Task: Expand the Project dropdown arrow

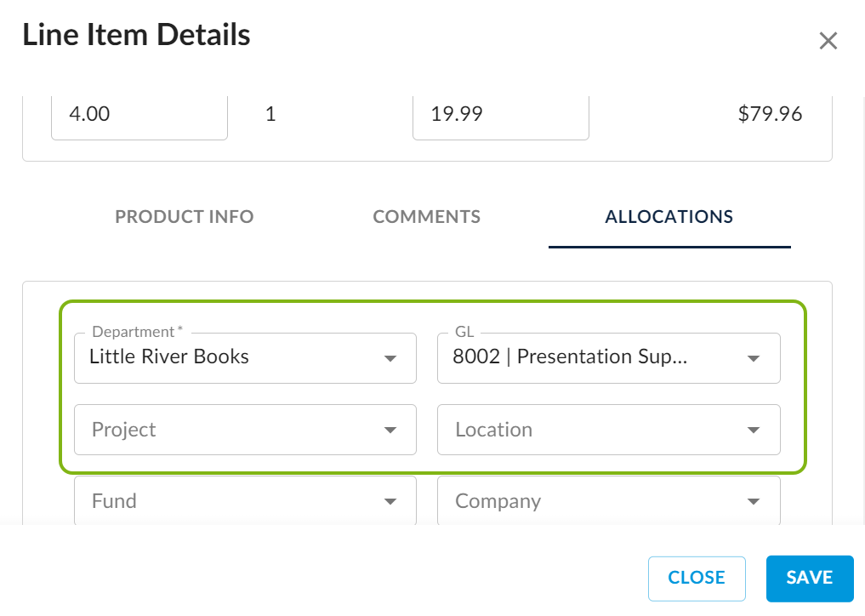Action: click(390, 430)
